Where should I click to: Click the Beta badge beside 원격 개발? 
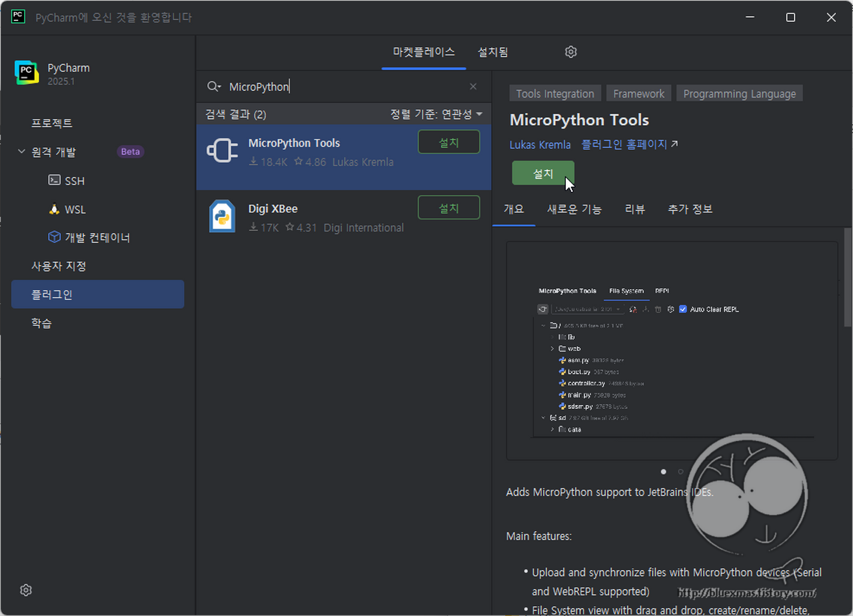point(130,152)
